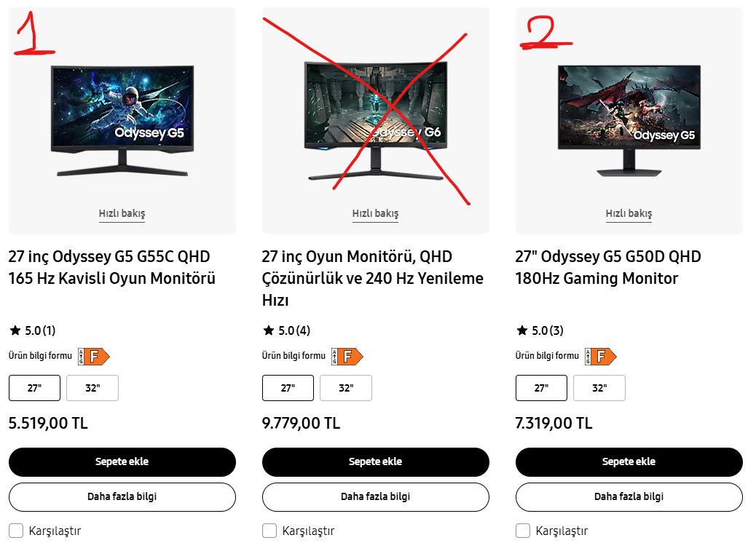
Task: Click the energy label F icon for G55C monitor
Action: click(94, 357)
